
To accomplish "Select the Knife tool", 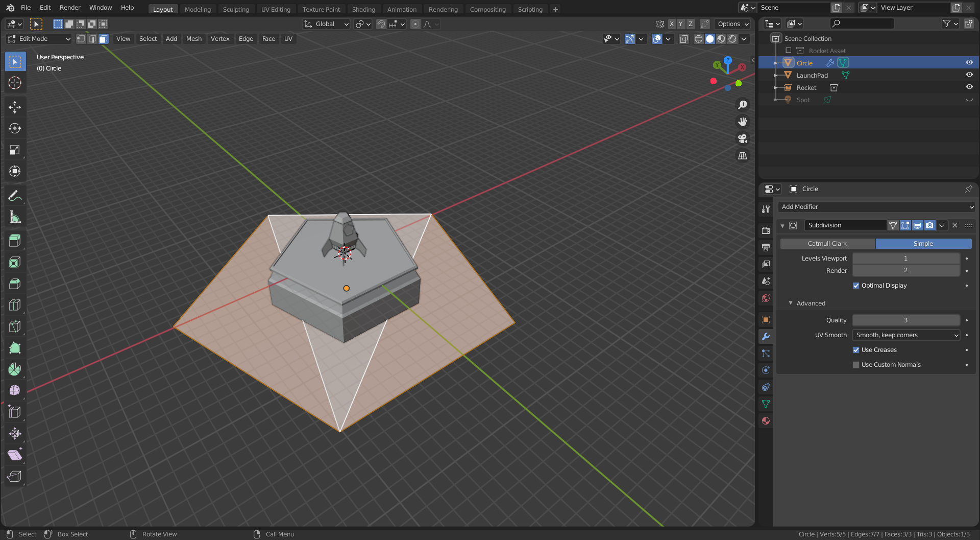I will click(15, 326).
